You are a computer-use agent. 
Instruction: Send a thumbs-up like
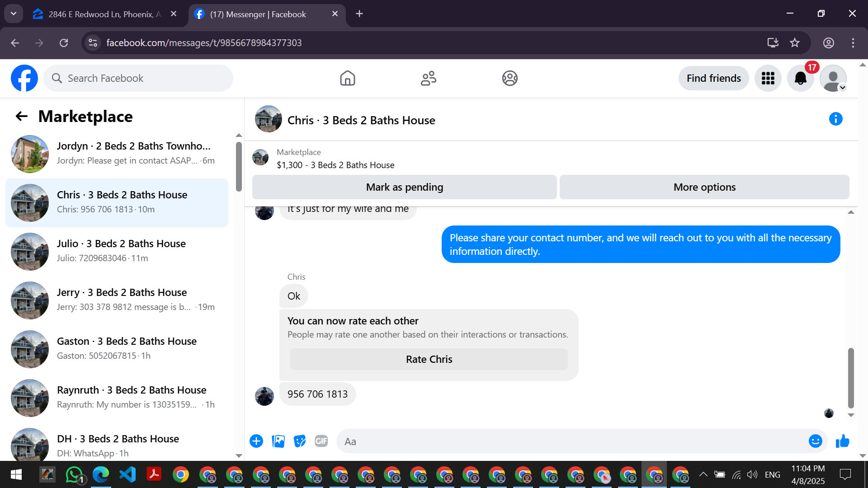[842, 441]
